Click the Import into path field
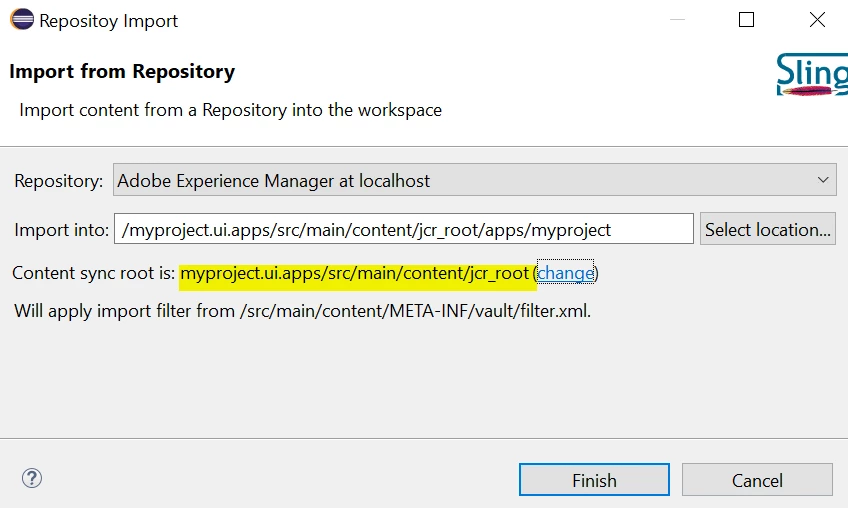The height and width of the screenshot is (508, 848). click(x=403, y=229)
